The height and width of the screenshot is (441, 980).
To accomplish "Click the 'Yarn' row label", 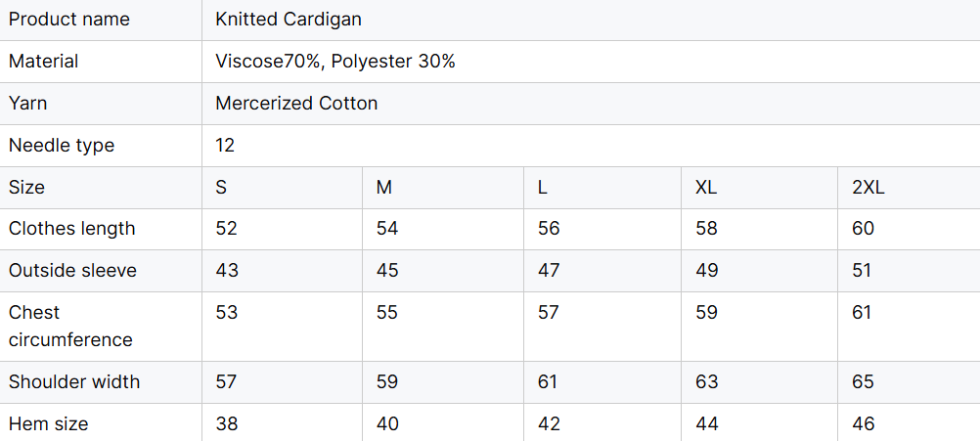I will [x=27, y=104].
